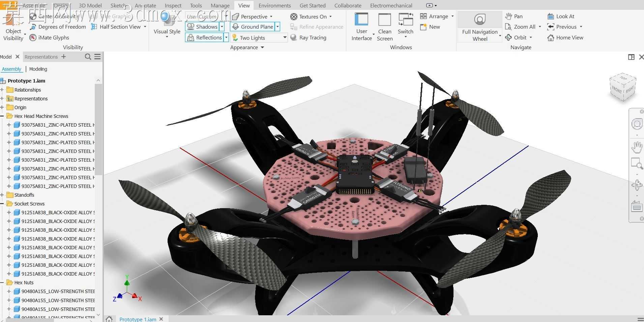Split the viewport with tile icon

click(x=631, y=57)
